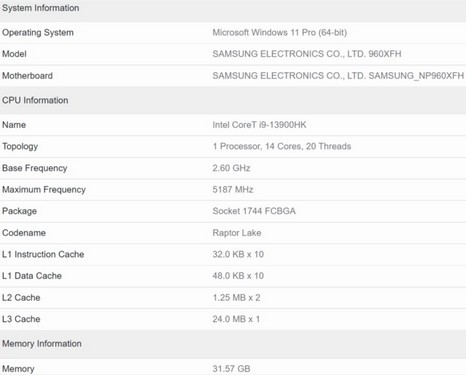The width and height of the screenshot is (466, 375).
Task: Click the '24.0 MB x 1' value
Action: pos(236,319)
